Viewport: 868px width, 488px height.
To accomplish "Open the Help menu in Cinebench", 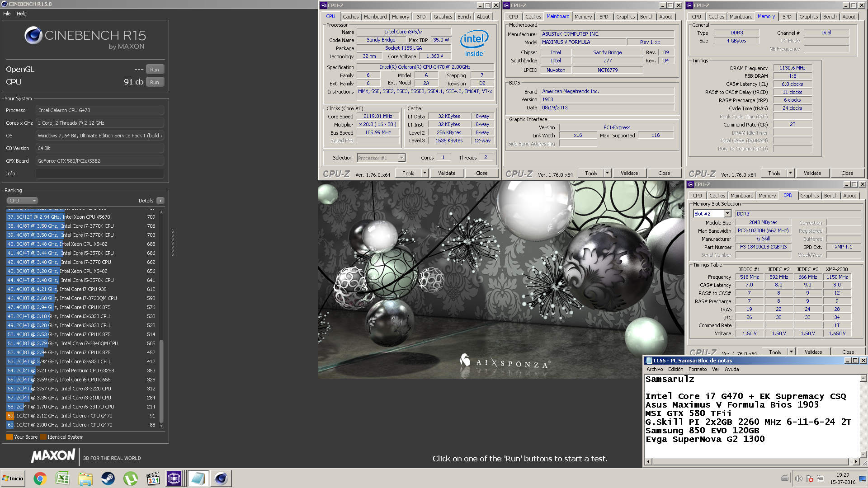I will click(22, 14).
